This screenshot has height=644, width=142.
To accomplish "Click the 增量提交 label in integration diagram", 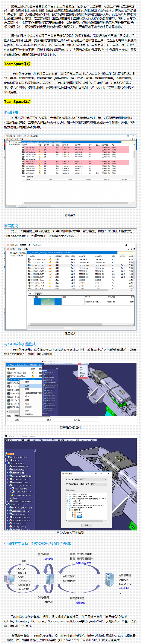I will 81,603.
